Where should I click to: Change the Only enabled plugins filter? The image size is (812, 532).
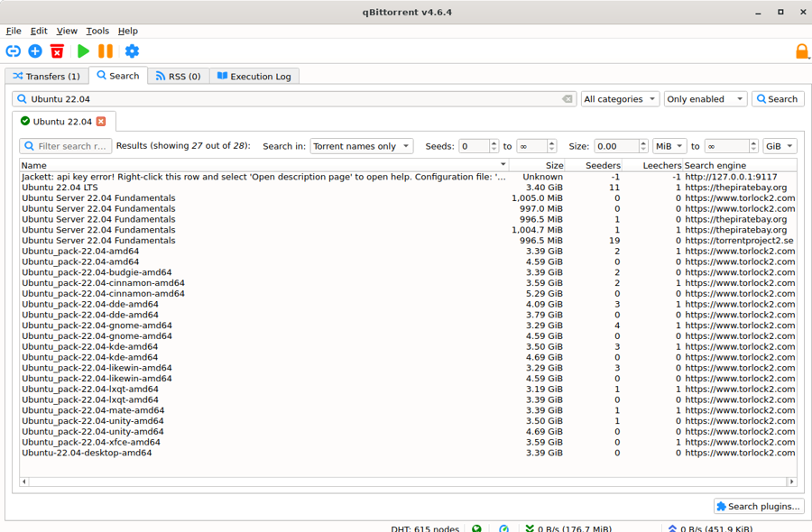(704, 98)
